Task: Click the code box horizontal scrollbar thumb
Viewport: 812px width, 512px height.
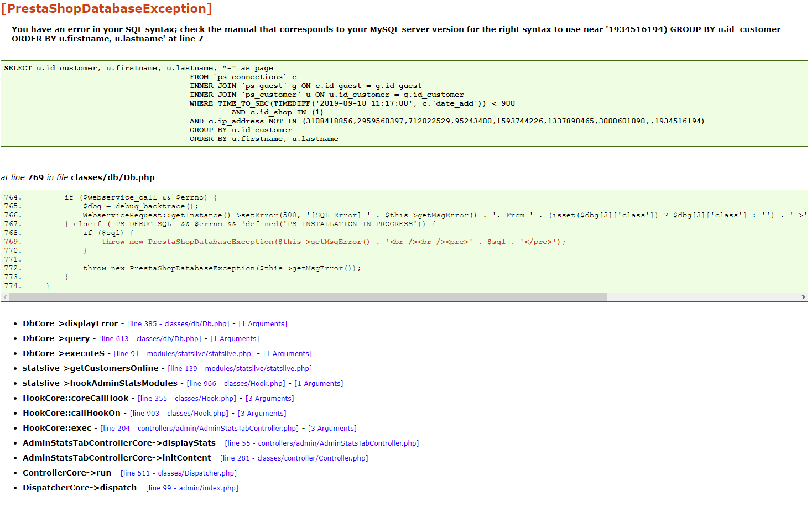Action: (x=308, y=297)
